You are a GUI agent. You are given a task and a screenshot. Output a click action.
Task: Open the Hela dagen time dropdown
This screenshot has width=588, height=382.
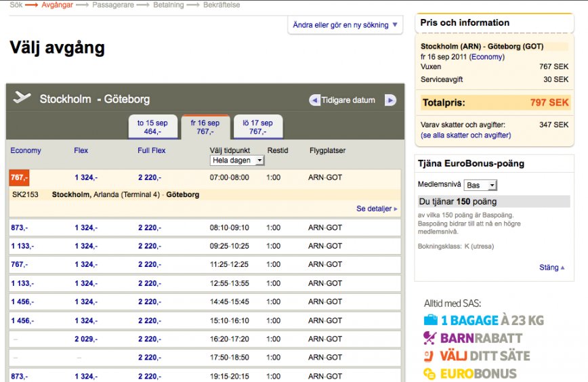(x=237, y=161)
